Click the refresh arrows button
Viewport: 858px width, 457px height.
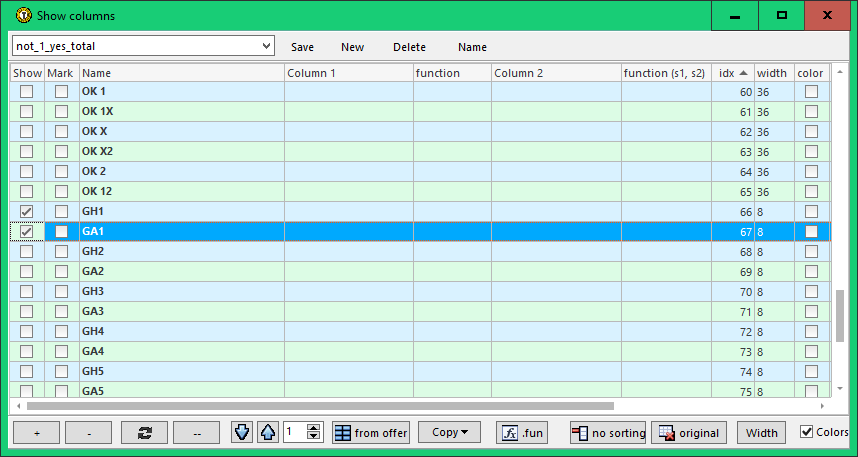pyautogui.click(x=144, y=433)
